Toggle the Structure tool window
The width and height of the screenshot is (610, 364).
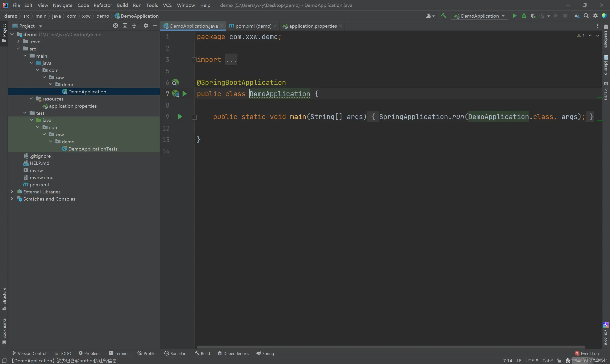click(x=4, y=298)
